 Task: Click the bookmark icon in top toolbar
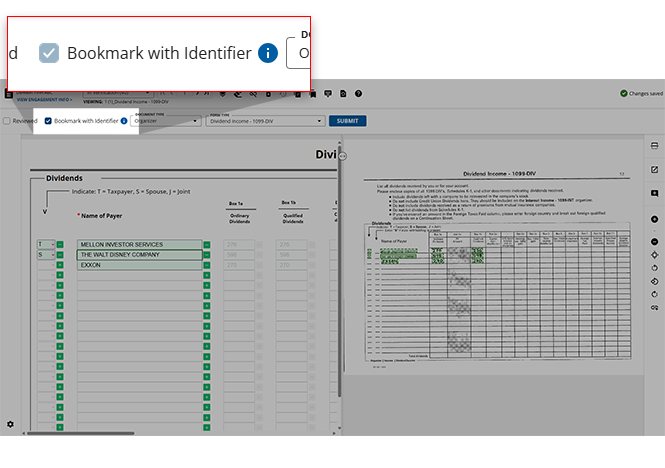[x=313, y=94]
